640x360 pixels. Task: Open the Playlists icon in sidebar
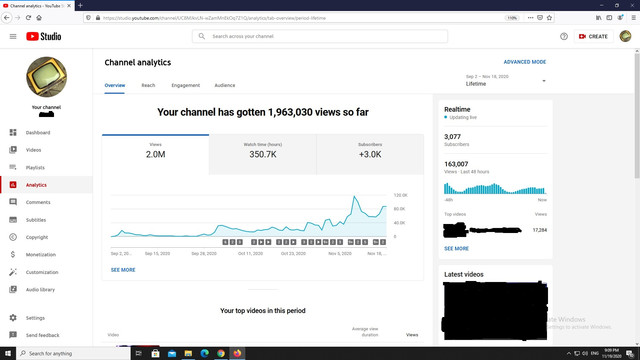pos(13,167)
